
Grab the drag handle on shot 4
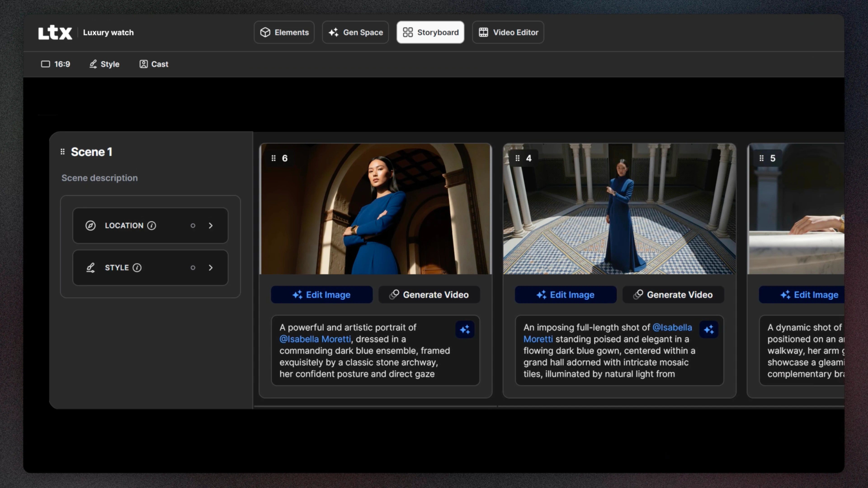[x=518, y=158]
